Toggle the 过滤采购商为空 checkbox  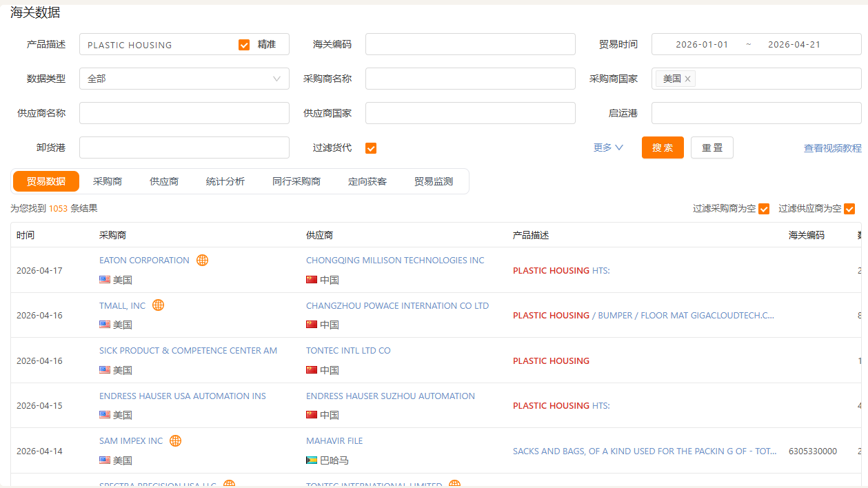[x=764, y=209]
